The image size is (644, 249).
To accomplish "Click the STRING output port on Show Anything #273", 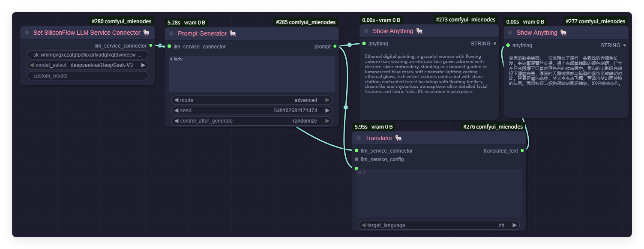I will click(x=495, y=43).
